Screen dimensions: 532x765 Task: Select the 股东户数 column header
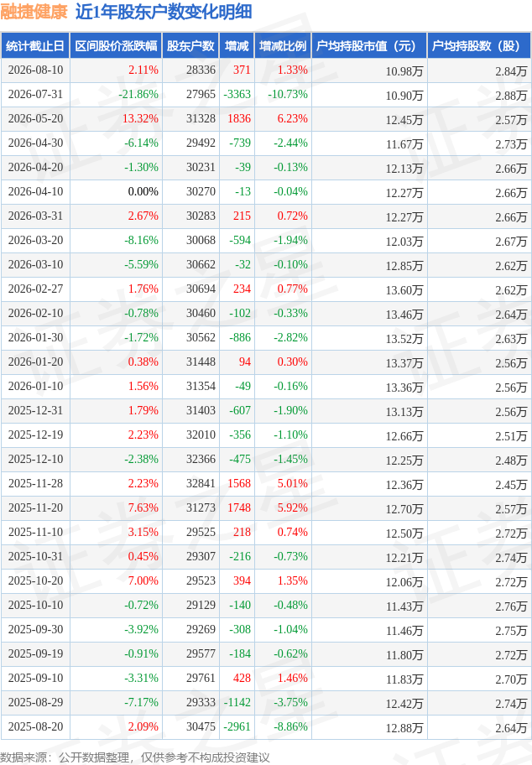[x=190, y=46]
